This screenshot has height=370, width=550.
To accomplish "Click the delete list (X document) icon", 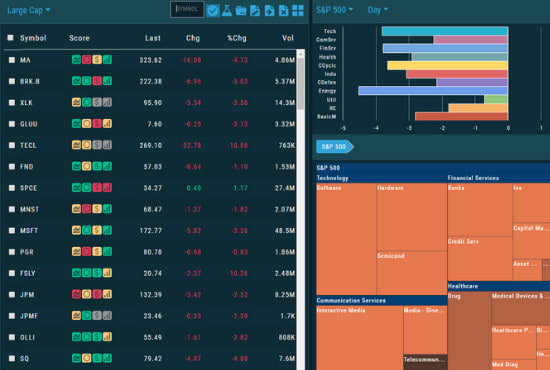I will [283, 11].
